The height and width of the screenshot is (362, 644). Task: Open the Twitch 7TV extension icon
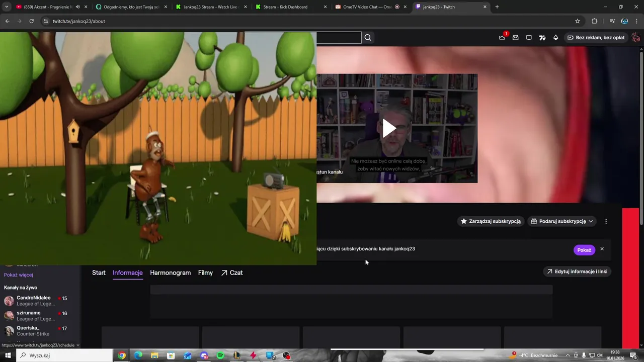542,38
